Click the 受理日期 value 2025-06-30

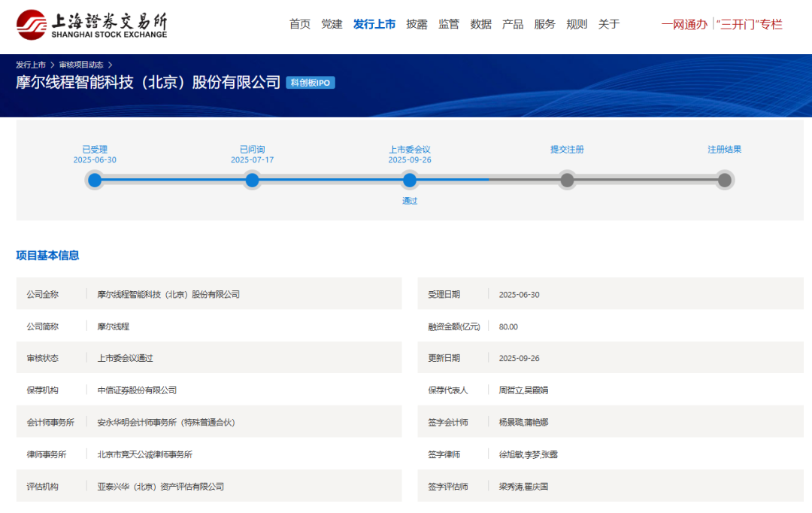[519, 294]
